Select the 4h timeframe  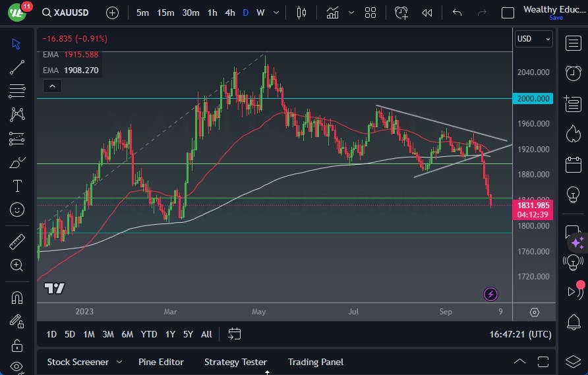coord(229,13)
